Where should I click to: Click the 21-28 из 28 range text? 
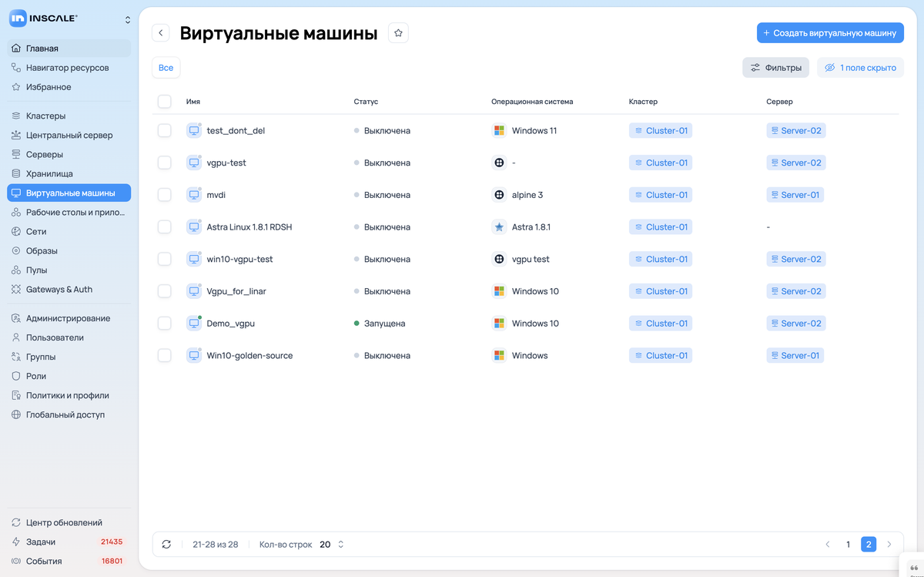[x=216, y=545]
